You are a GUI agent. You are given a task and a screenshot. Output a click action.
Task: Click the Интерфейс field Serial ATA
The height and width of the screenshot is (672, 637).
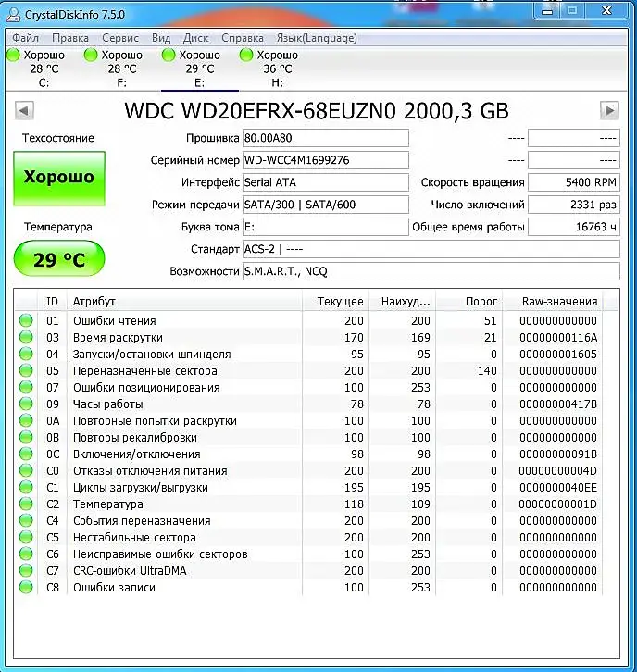coord(326,182)
